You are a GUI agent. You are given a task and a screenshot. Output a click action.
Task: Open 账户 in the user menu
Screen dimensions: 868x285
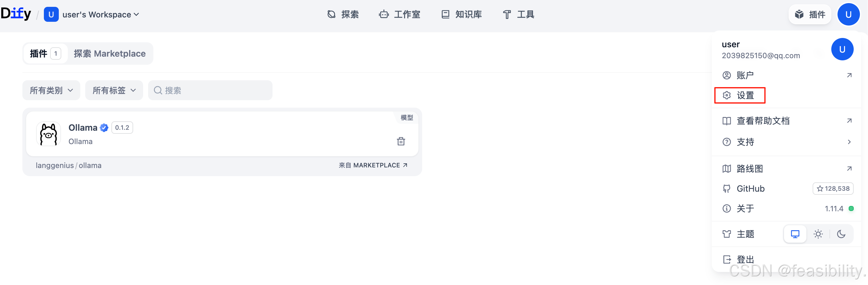tap(786, 75)
